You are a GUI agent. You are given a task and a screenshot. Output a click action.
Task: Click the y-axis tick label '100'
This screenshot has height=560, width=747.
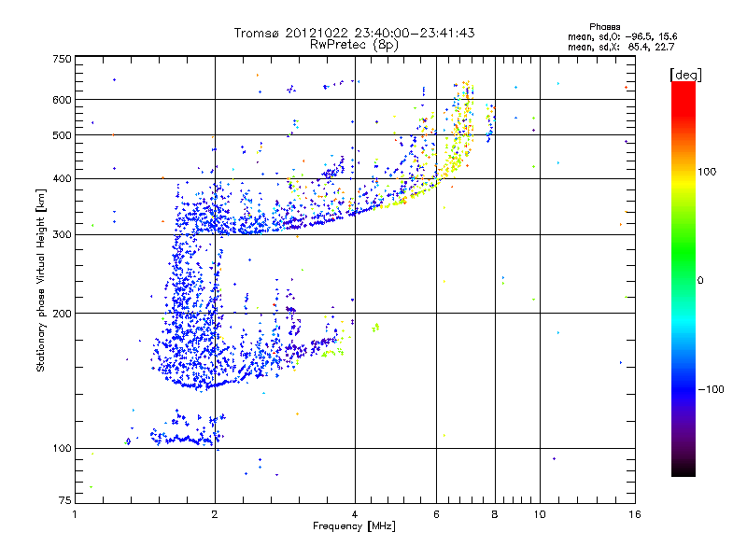pos(62,449)
